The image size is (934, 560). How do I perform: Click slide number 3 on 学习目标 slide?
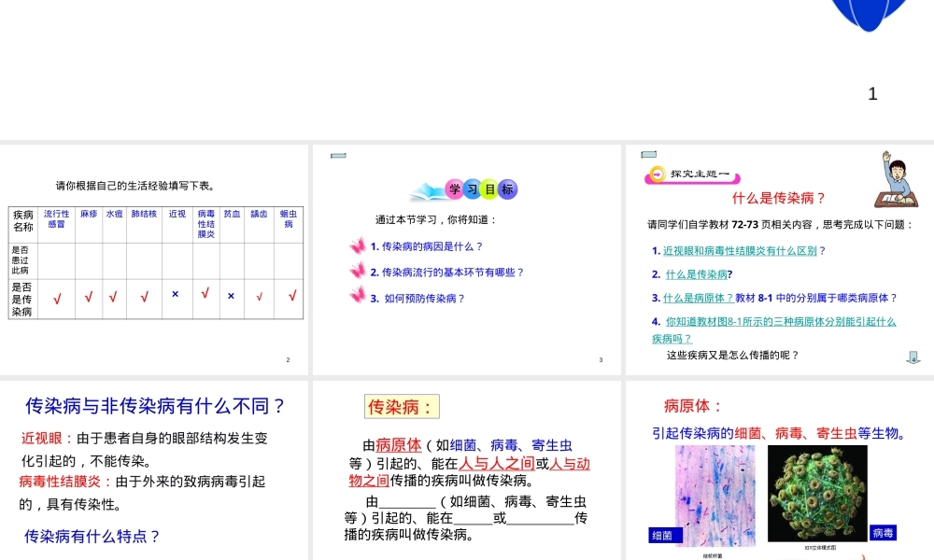pos(601,360)
